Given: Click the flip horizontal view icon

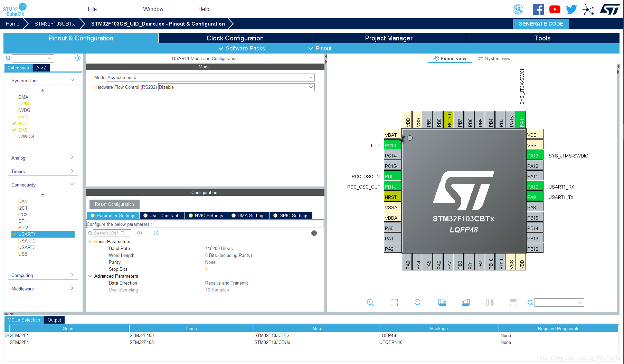Looking at the screenshot, I should point(490,303).
